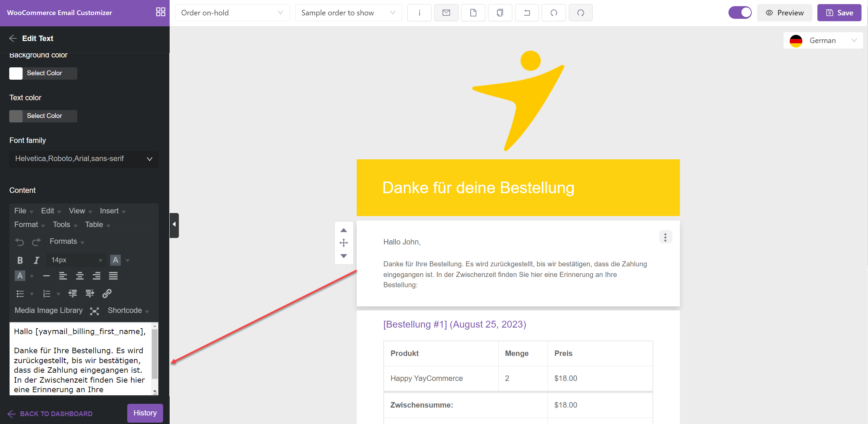Image resolution: width=868 pixels, height=424 pixels.
Task: Click the three-dot options on the text block
Action: click(x=665, y=237)
